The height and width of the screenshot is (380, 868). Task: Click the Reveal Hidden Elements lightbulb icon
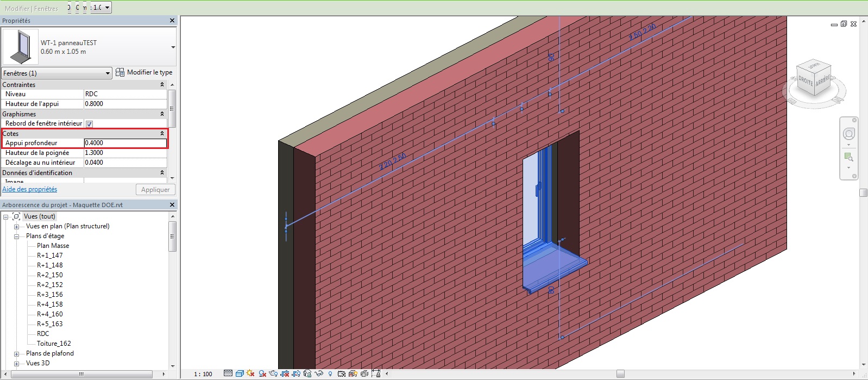click(x=330, y=373)
